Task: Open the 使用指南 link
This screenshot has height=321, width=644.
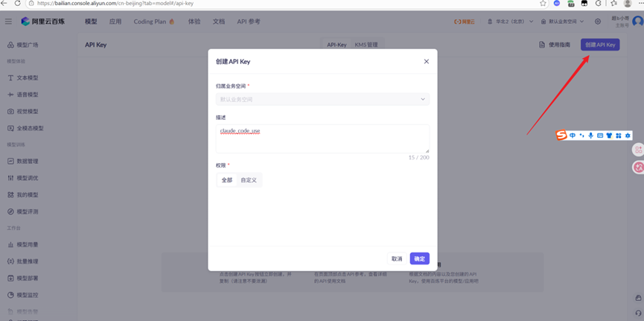Action: [x=555, y=45]
